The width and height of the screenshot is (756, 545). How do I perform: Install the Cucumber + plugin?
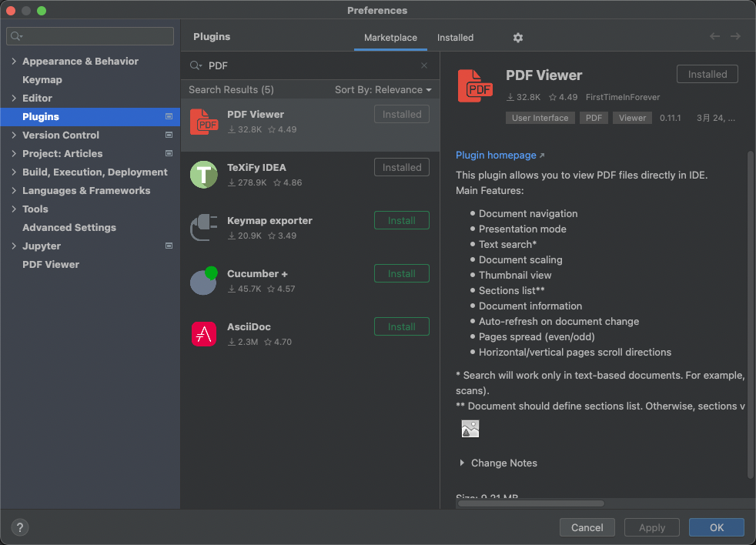(x=401, y=273)
